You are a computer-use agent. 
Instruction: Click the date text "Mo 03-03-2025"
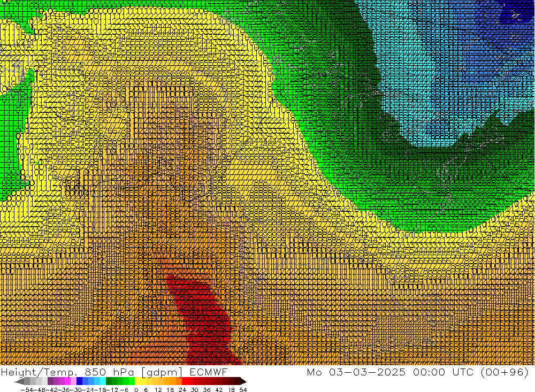coord(356,372)
